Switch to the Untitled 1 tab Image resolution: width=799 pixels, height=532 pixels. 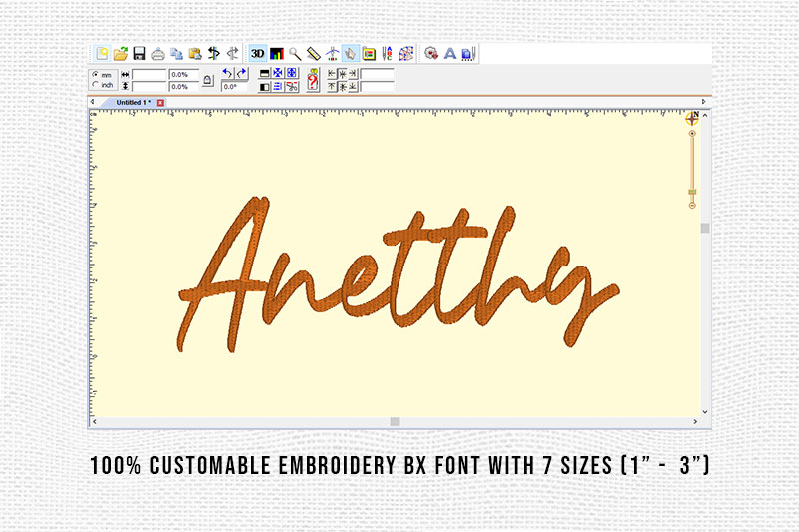pos(133,103)
